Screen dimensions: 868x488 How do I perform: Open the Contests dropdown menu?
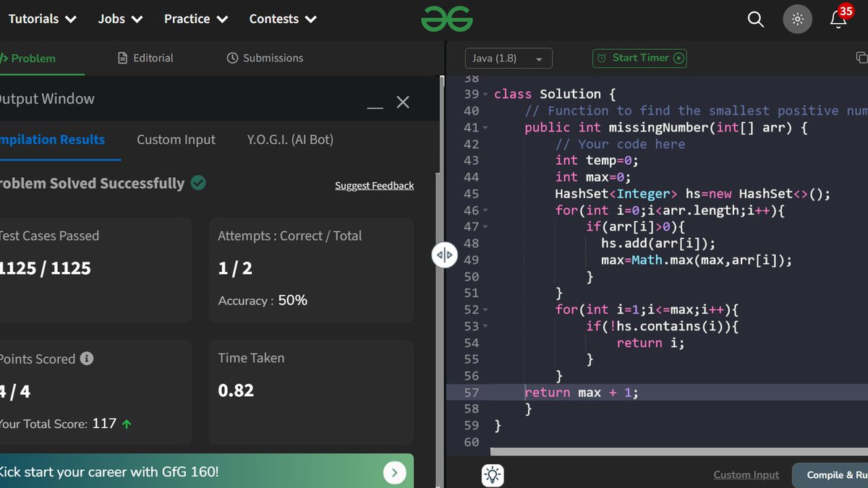click(x=283, y=19)
